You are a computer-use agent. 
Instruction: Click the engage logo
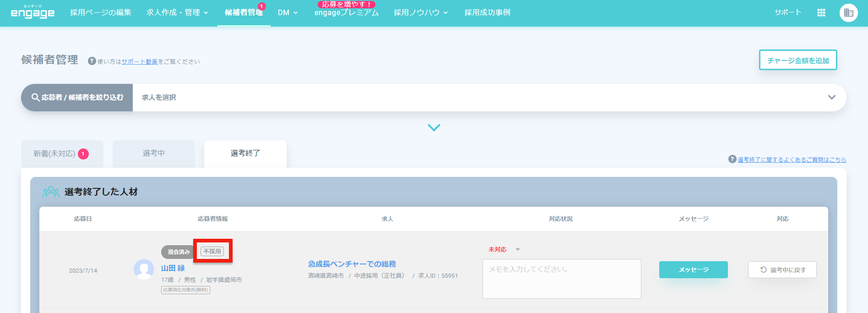[x=33, y=12]
